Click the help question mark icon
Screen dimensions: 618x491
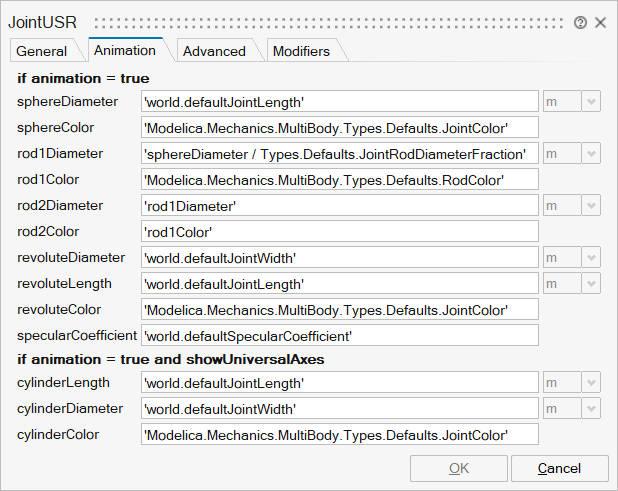581,22
